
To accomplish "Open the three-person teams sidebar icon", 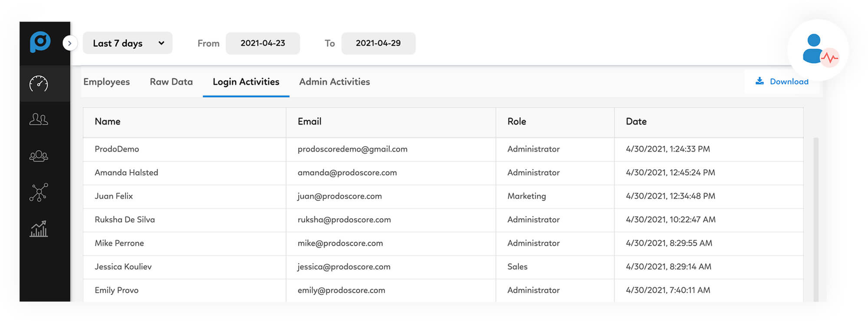I will tap(39, 156).
